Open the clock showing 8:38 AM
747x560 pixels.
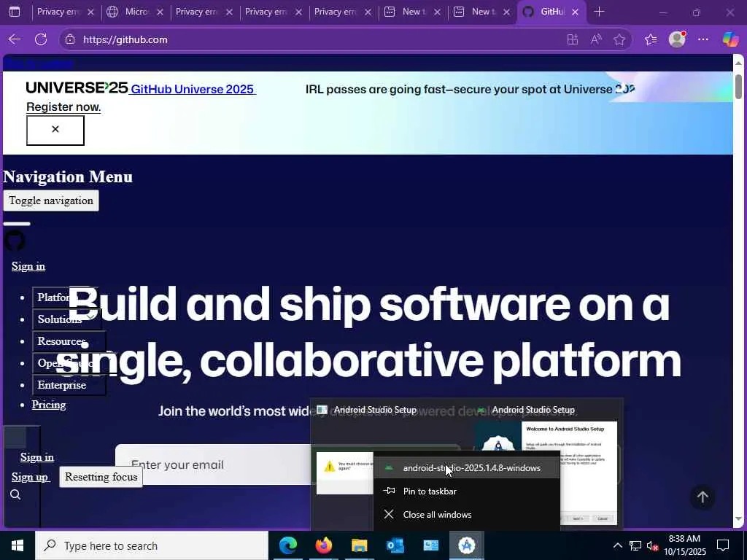(x=684, y=545)
